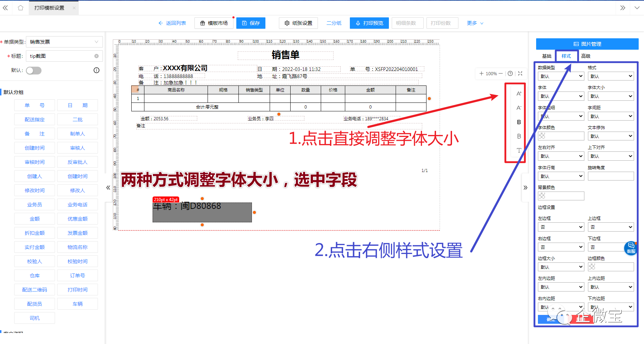The height and width of the screenshot is (344, 644).
Task: Clear the 标题 field using the x icon
Action: coord(96,56)
